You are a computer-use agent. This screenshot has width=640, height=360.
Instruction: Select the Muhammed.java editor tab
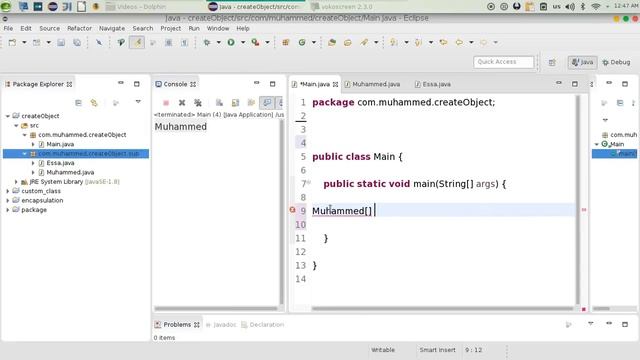(x=372, y=84)
